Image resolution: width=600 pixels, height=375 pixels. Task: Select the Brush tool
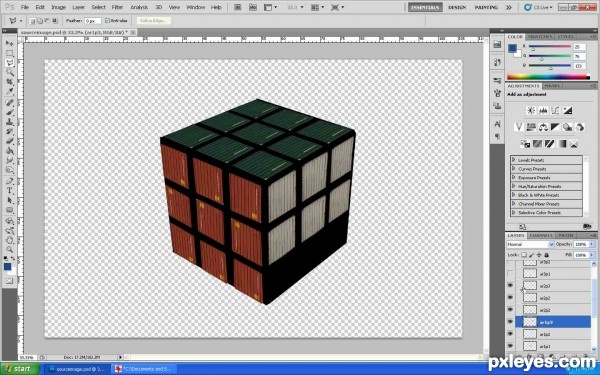10,112
